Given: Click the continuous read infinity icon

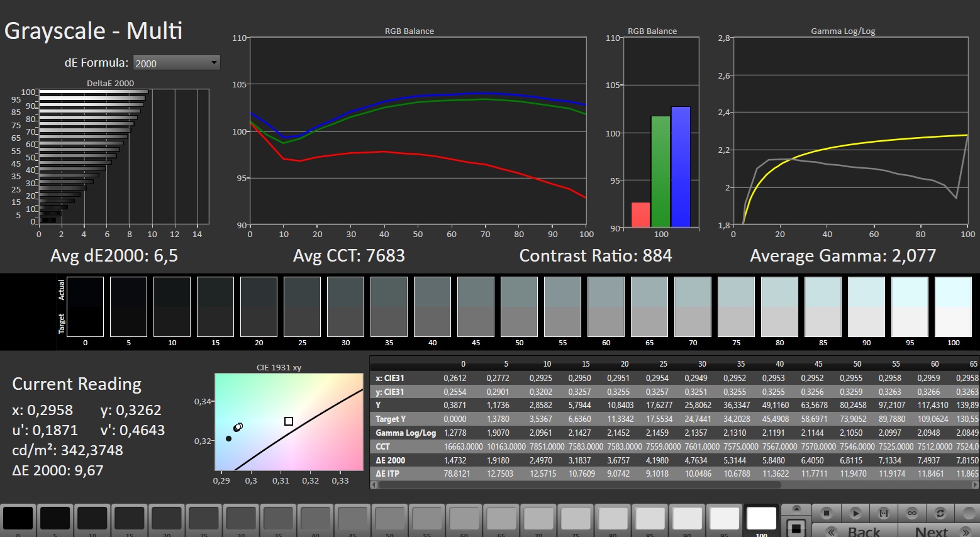Looking at the screenshot, I should click(x=912, y=513).
